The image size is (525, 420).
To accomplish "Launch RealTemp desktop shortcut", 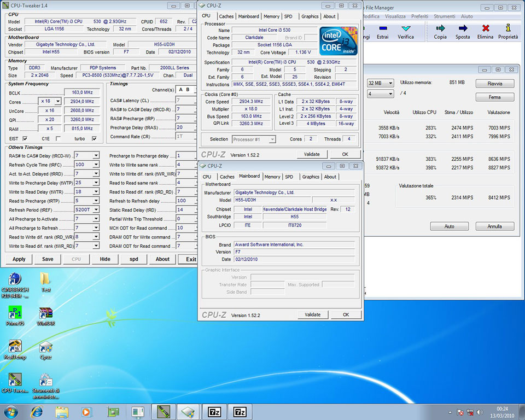I will [x=15, y=349].
